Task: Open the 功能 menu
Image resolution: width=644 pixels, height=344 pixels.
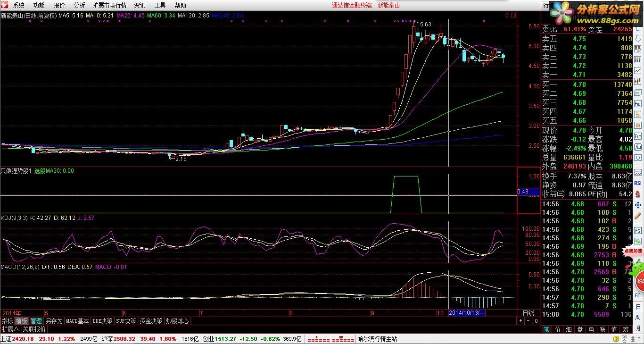Action: pyautogui.click(x=39, y=5)
